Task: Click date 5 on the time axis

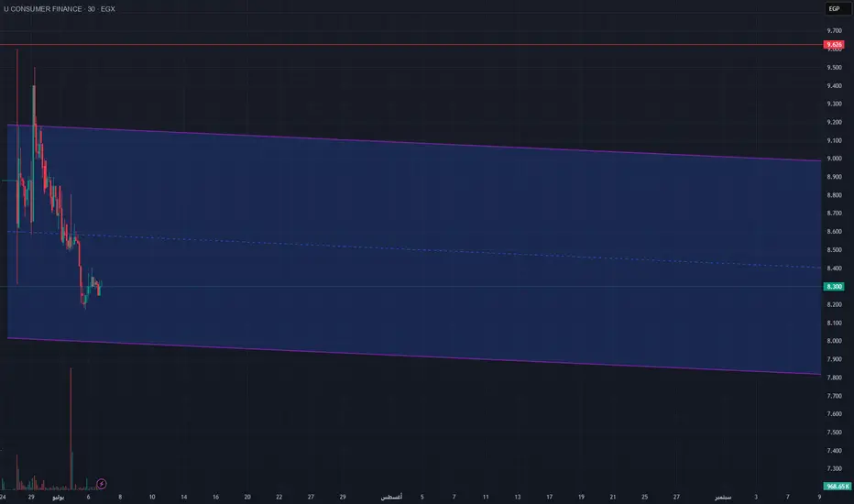Action: pyautogui.click(x=422, y=497)
